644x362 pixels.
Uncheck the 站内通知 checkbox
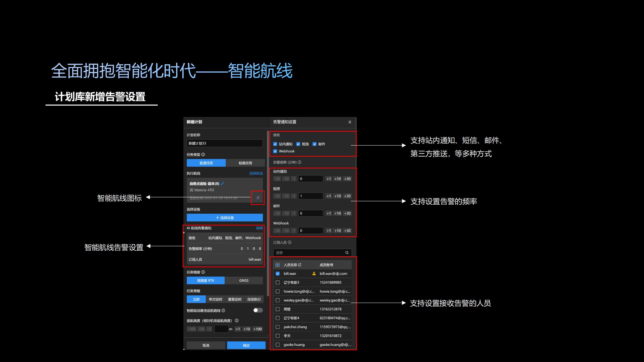(275, 144)
